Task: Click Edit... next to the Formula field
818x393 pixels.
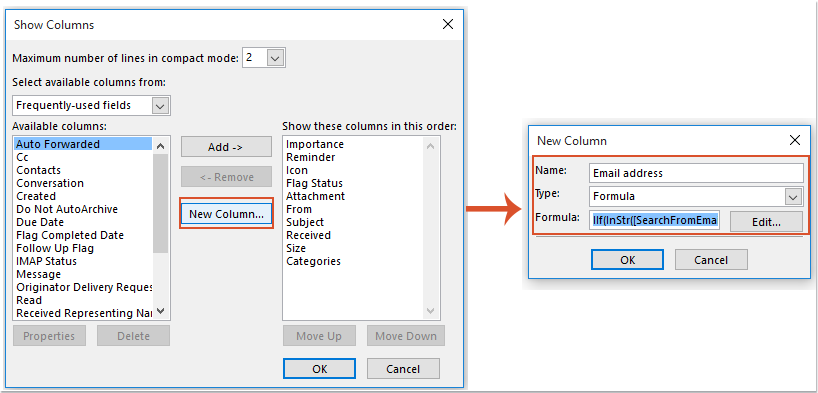Action: click(766, 221)
